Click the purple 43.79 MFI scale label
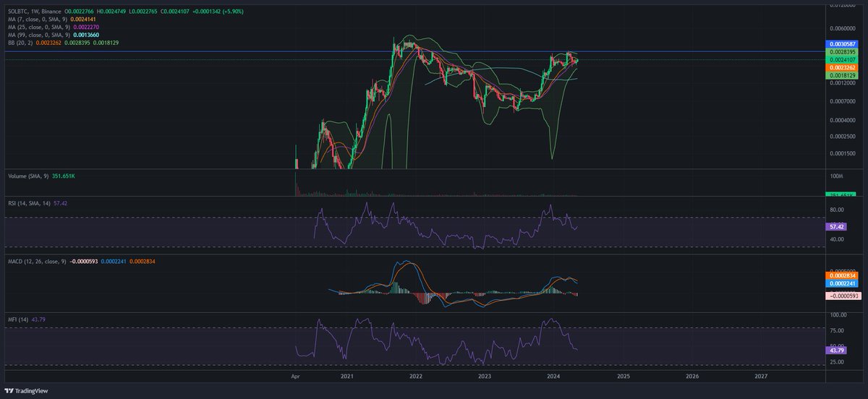The height and width of the screenshot is (399, 868). click(836, 351)
